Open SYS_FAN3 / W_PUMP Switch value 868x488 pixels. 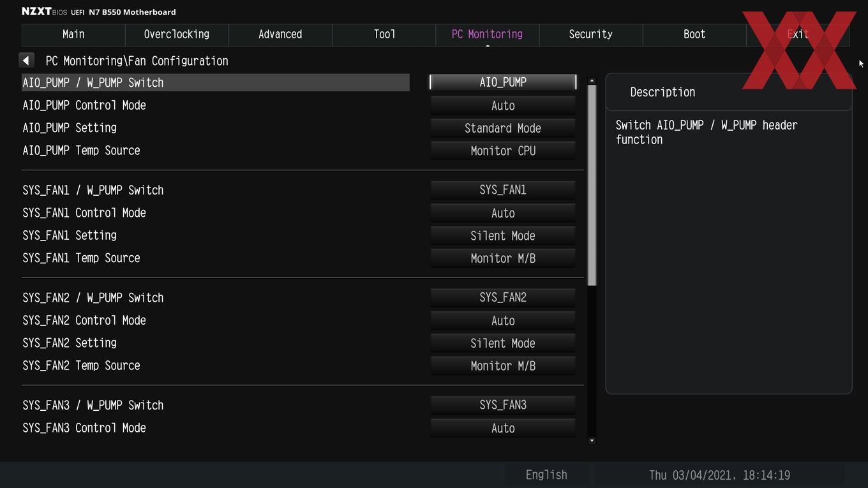[503, 405]
